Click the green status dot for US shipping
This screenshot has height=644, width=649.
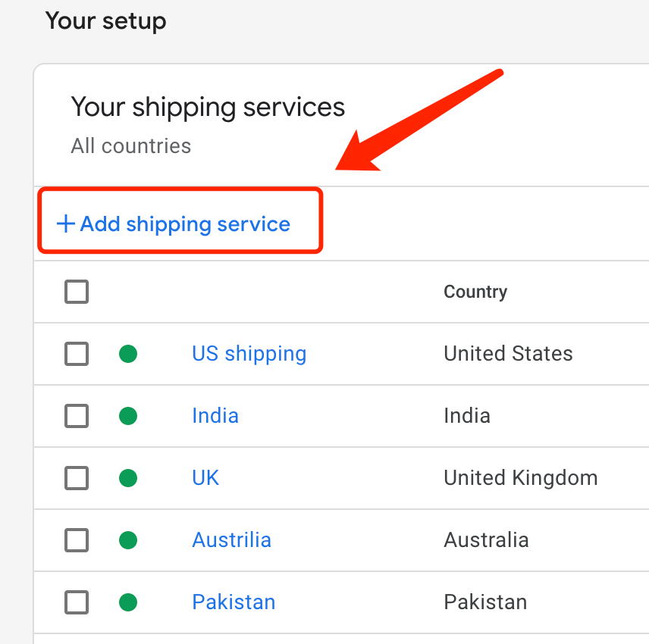click(x=128, y=354)
